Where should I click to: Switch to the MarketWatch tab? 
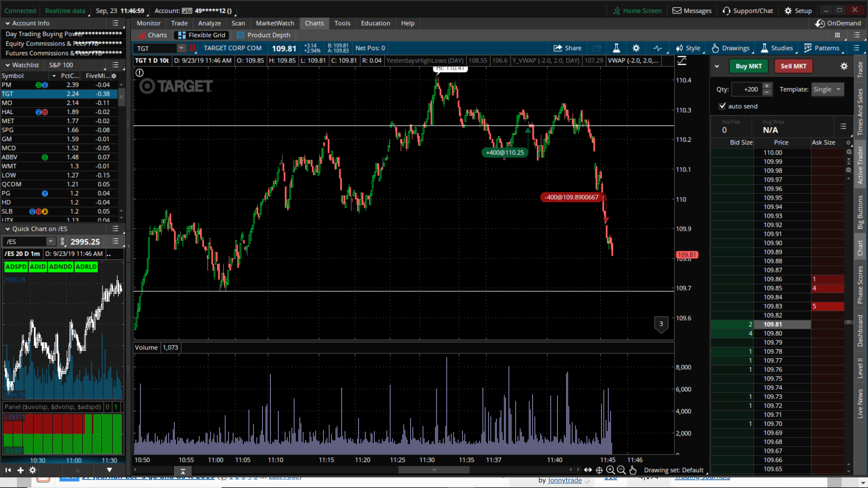click(x=275, y=23)
